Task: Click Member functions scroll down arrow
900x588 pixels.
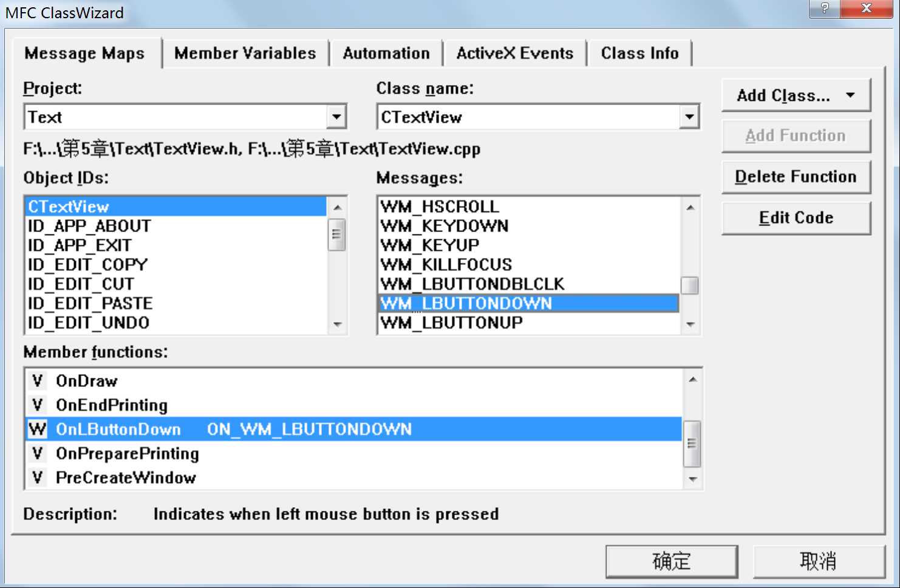Action: [692, 479]
